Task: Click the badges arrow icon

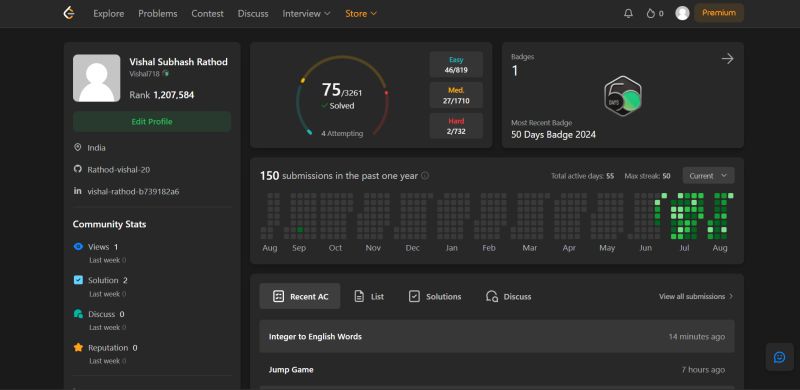Action: point(727,59)
